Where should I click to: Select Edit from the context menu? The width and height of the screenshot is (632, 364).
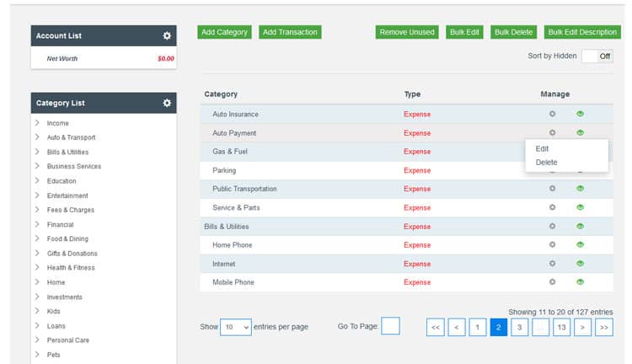pyautogui.click(x=543, y=149)
